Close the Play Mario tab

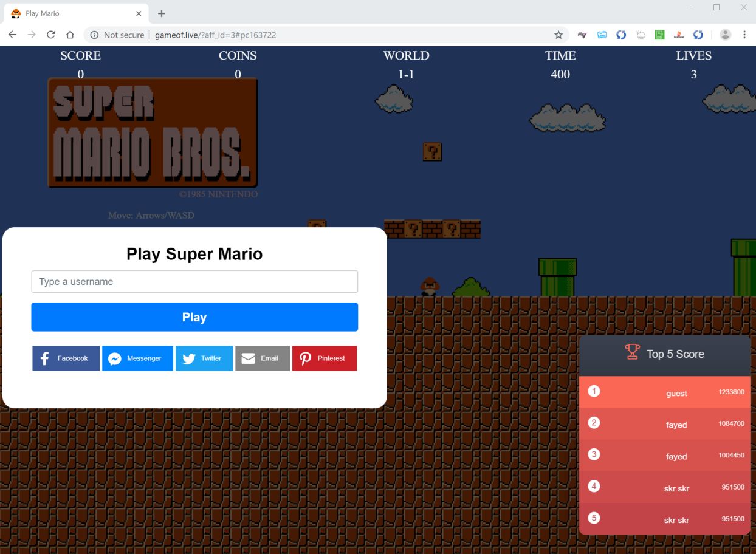tap(139, 13)
